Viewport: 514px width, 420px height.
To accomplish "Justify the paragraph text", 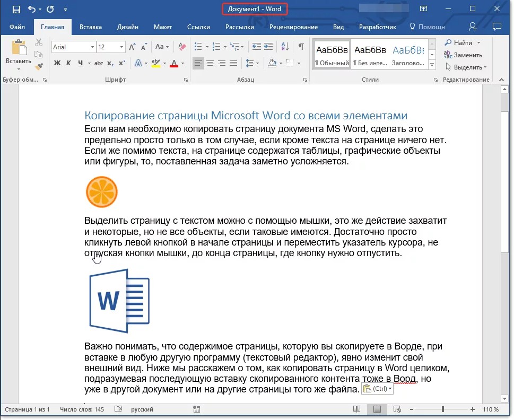I will [x=233, y=63].
